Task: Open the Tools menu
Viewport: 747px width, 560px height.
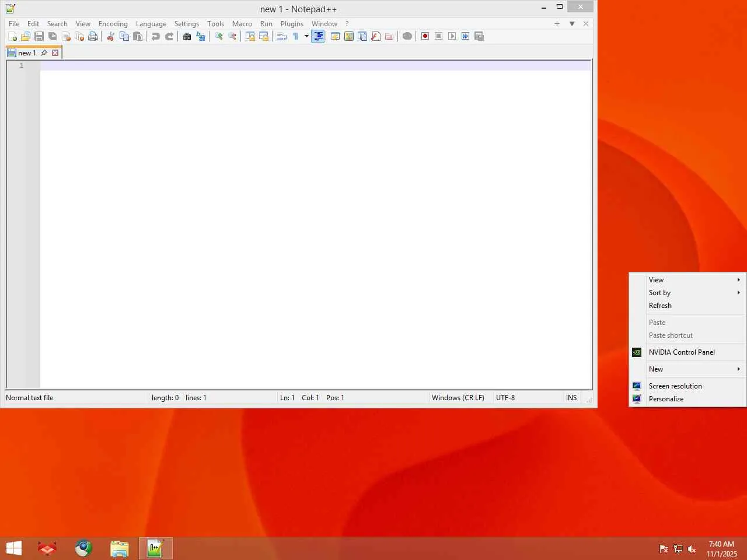Action: (x=216, y=24)
